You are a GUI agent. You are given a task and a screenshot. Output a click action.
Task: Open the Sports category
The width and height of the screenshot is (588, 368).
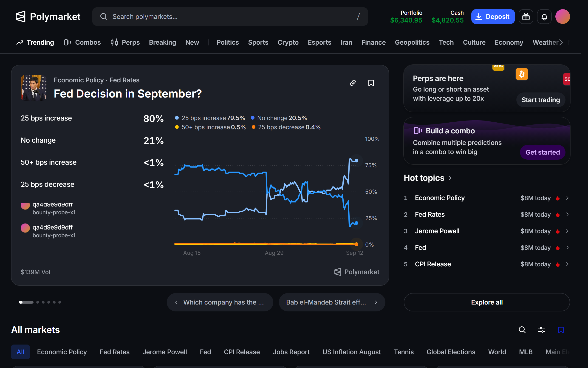pyautogui.click(x=258, y=42)
